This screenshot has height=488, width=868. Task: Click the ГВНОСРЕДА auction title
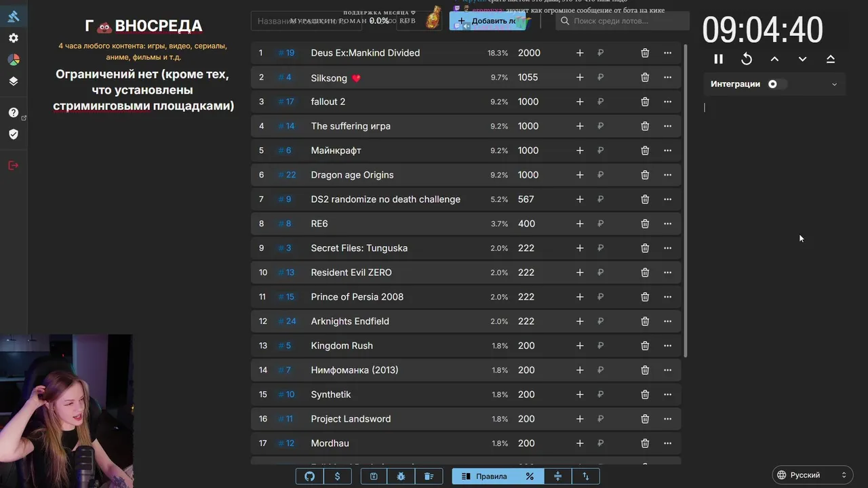point(143,26)
